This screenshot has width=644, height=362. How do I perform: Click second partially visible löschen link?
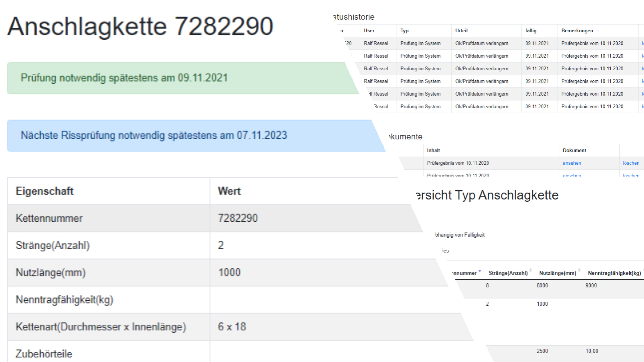pyautogui.click(x=631, y=175)
